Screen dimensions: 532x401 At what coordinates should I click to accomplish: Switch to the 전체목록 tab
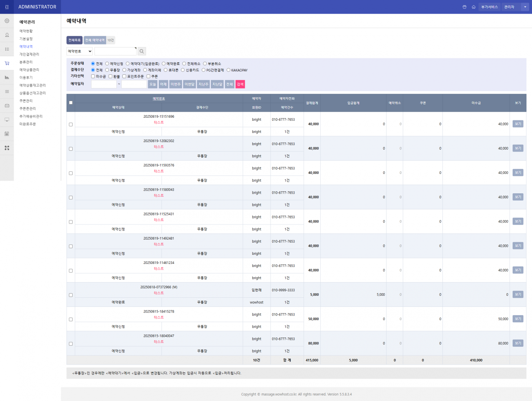pos(74,40)
